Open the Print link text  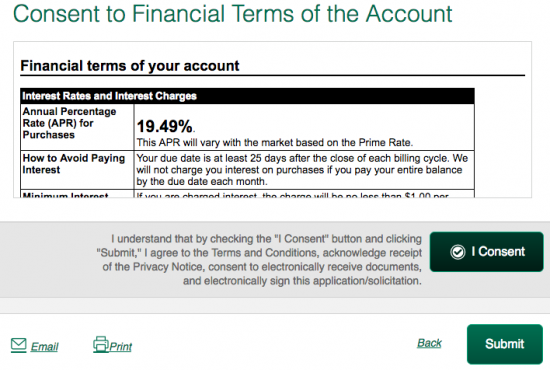pyautogui.click(x=121, y=347)
